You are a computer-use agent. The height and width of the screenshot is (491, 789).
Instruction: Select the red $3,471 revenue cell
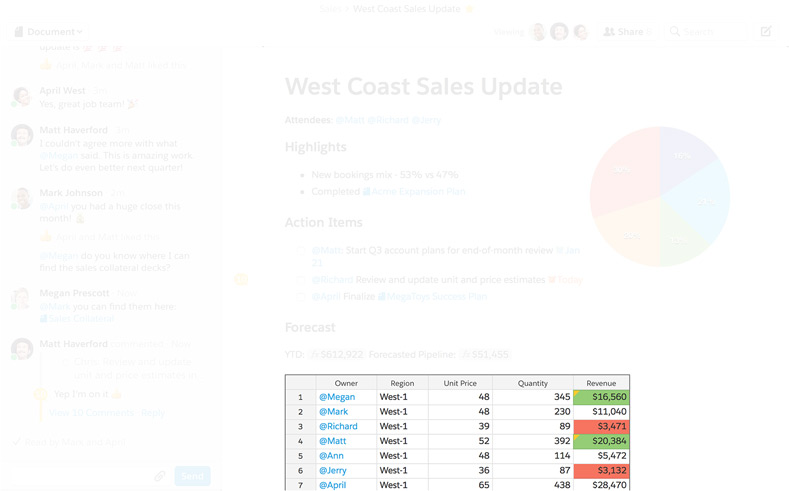pyautogui.click(x=601, y=426)
